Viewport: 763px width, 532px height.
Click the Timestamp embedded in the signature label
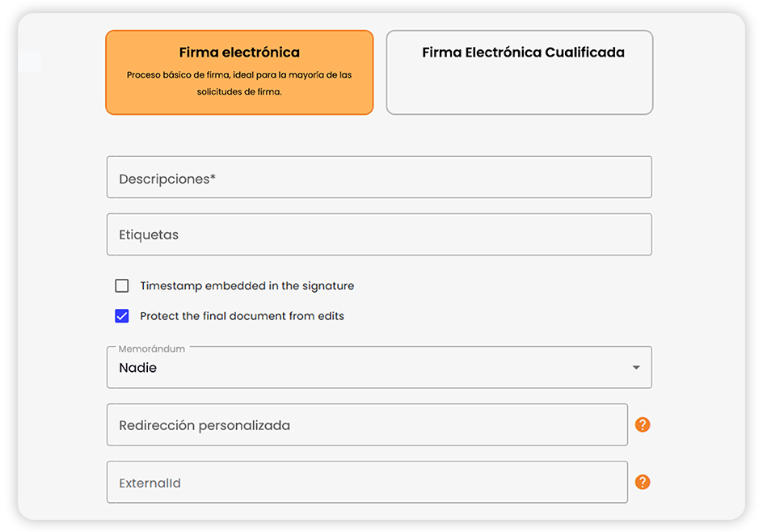point(247,285)
